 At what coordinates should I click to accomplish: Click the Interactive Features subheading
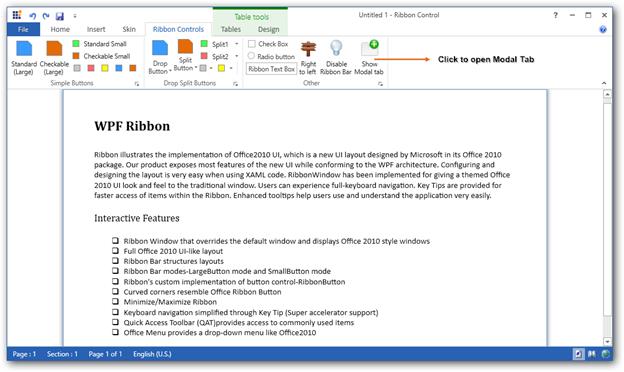136,218
